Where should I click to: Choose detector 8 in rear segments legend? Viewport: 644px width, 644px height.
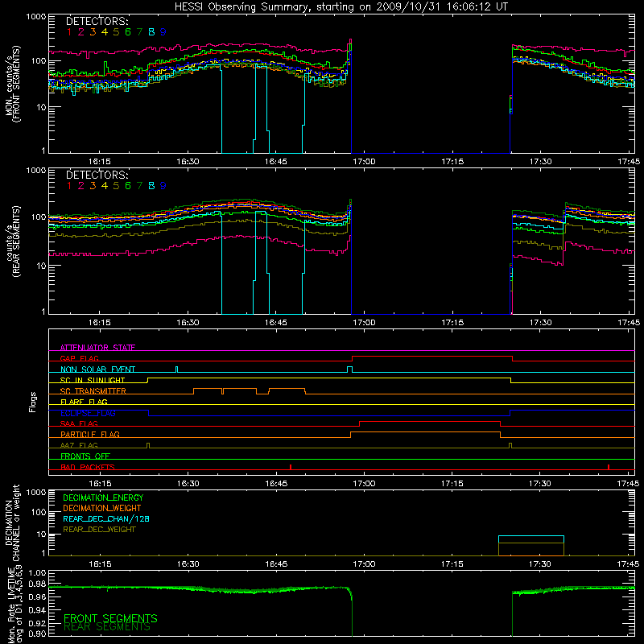[151, 186]
